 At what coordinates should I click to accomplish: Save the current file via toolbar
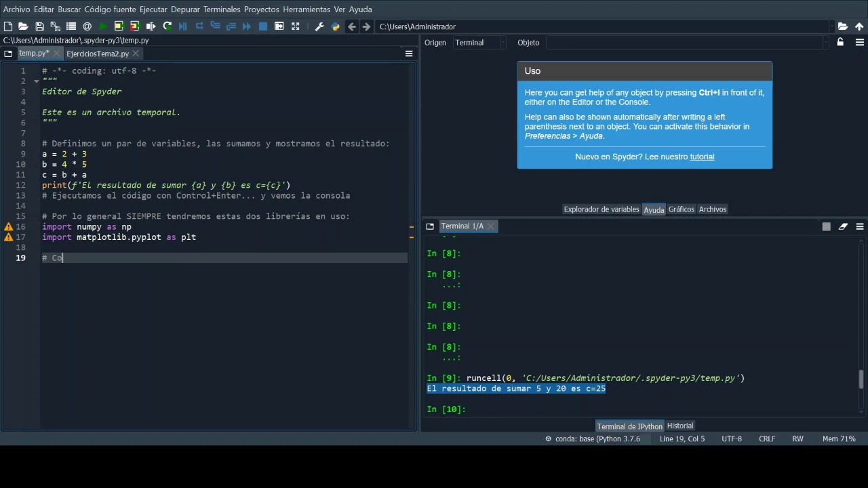pos(39,26)
